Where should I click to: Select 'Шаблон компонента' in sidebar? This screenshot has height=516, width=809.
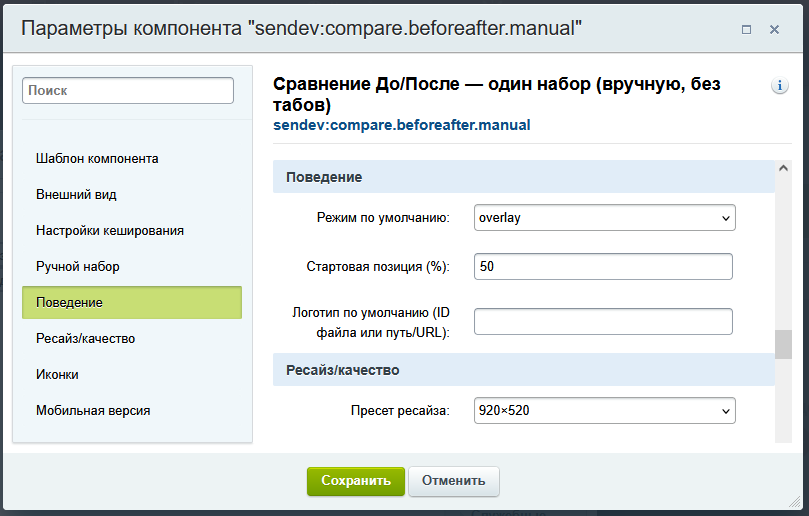(97, 158)
